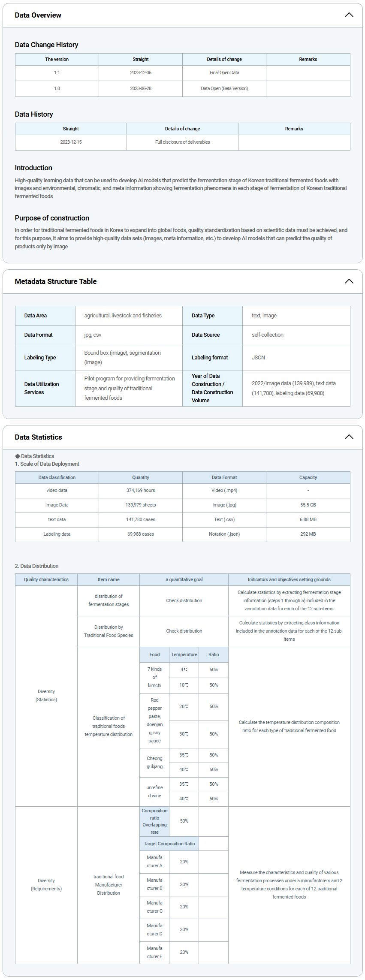
Task: Click the Quality characteristics column header
Action: click(x=46, y=580)
